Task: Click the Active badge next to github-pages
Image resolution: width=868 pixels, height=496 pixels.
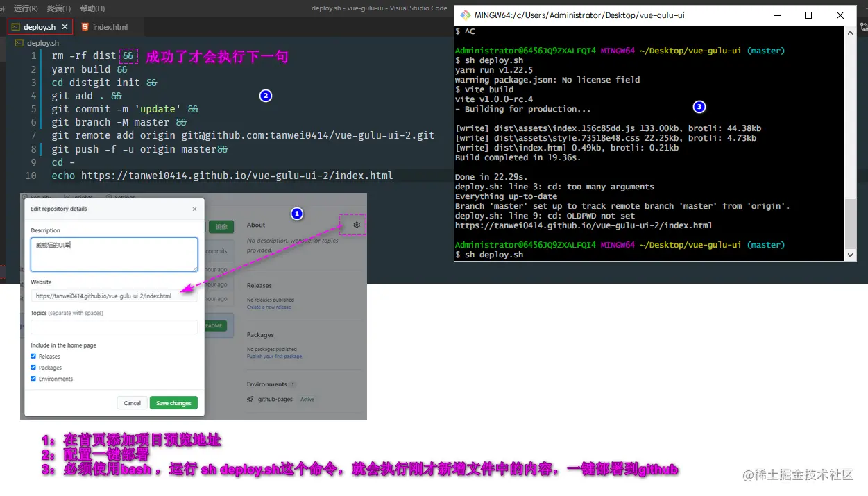Action: pos(307,400)
